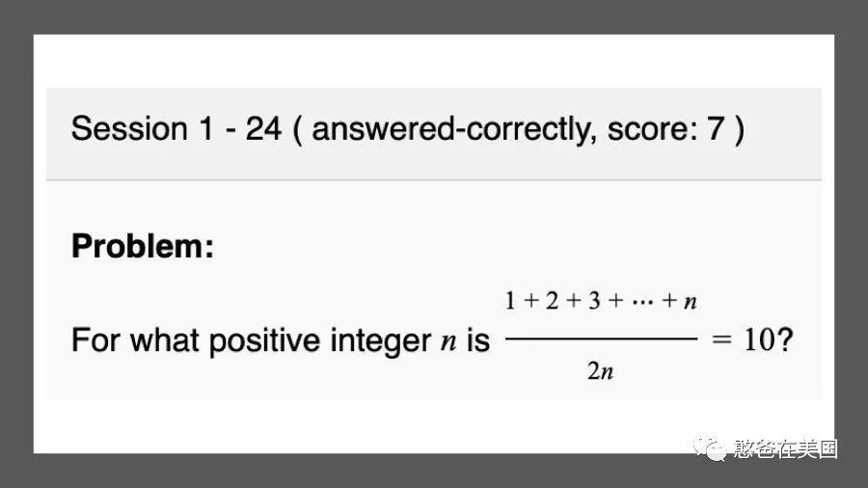Click the '10?' at the equation's end
This screenshot has width=868, height=488.
769,339
